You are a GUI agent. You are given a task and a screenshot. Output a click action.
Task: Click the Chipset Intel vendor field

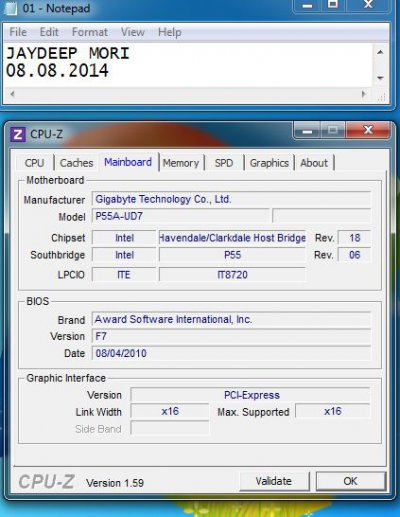pyautogui.click(x=124, y=238)
